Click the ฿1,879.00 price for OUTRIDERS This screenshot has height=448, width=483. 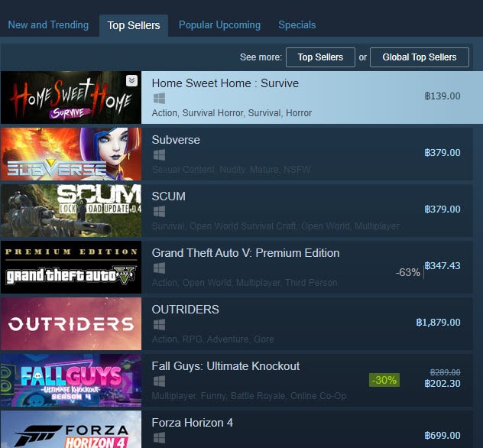click(438, 323)
